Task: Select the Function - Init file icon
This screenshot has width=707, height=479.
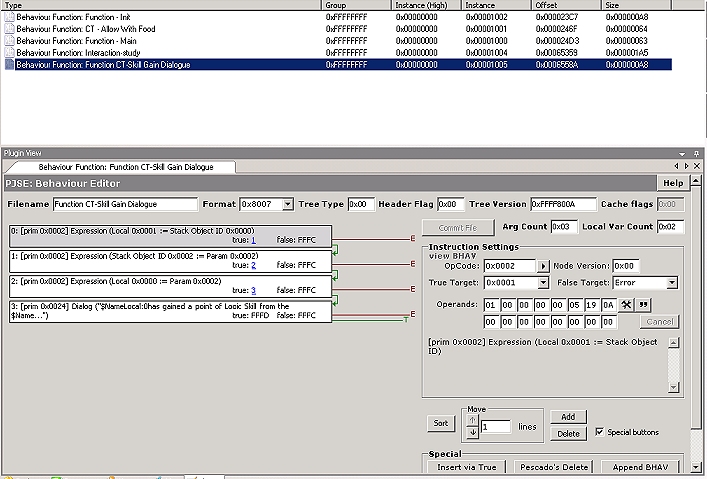Action: pos(9,17)
